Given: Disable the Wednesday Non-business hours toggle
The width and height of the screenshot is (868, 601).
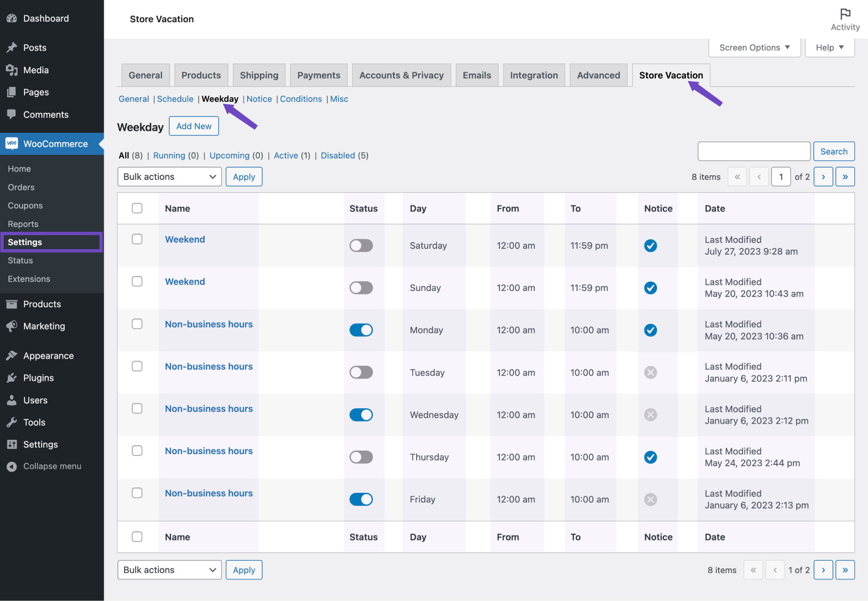Looking at the screenshot, I should [x=361, y=414].
